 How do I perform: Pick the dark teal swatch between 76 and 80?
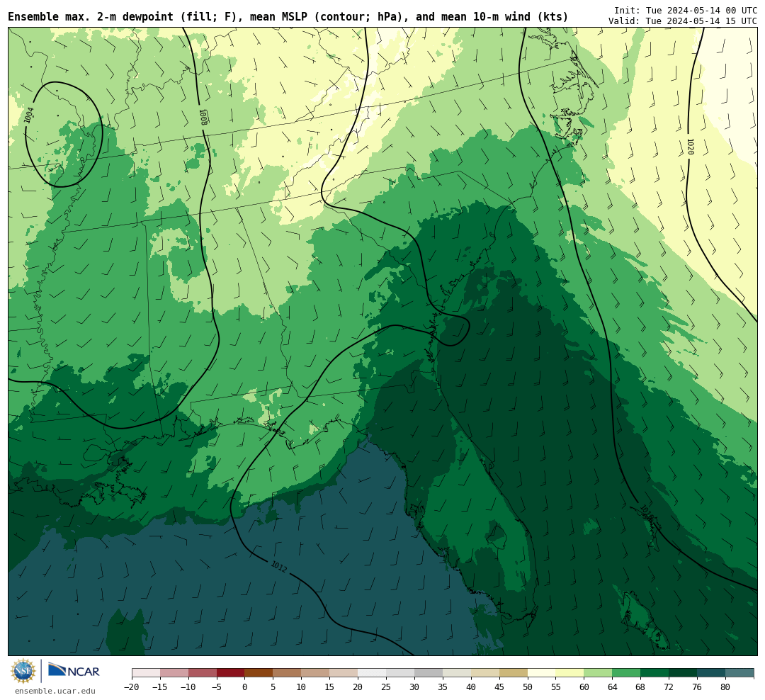click(x=712, y=673)
